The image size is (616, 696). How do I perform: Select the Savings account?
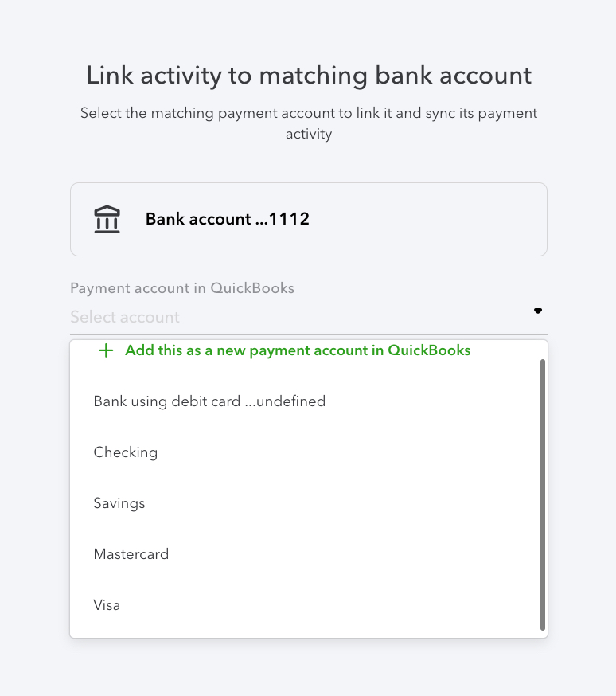click(119, 503)
